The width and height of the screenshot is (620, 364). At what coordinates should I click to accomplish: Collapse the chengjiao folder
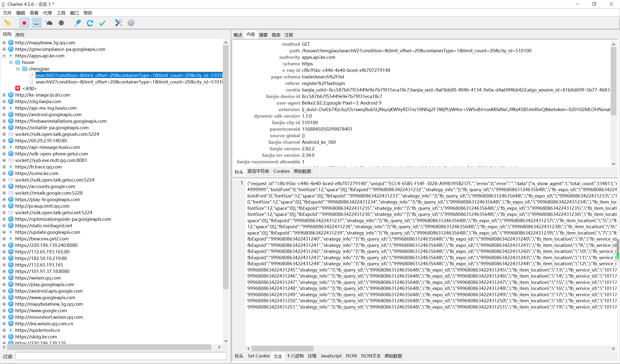pyautogui.click(x=18, y=69)
